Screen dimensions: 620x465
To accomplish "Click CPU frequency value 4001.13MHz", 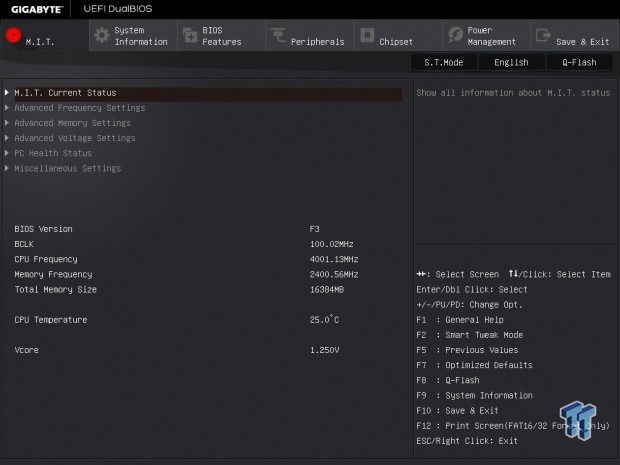I will [x=334, y=259].
